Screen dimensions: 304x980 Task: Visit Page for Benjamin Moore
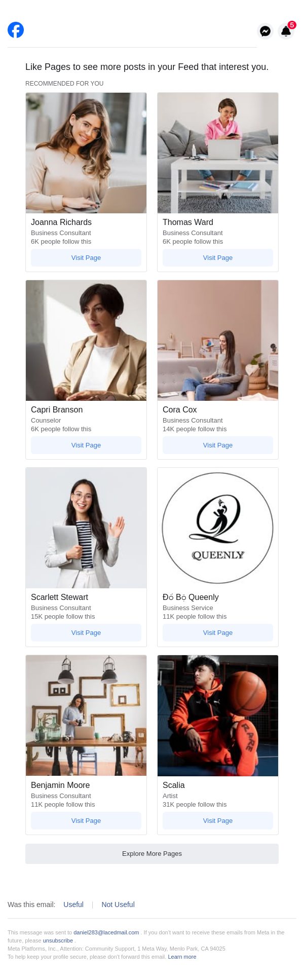coord(86,821)
